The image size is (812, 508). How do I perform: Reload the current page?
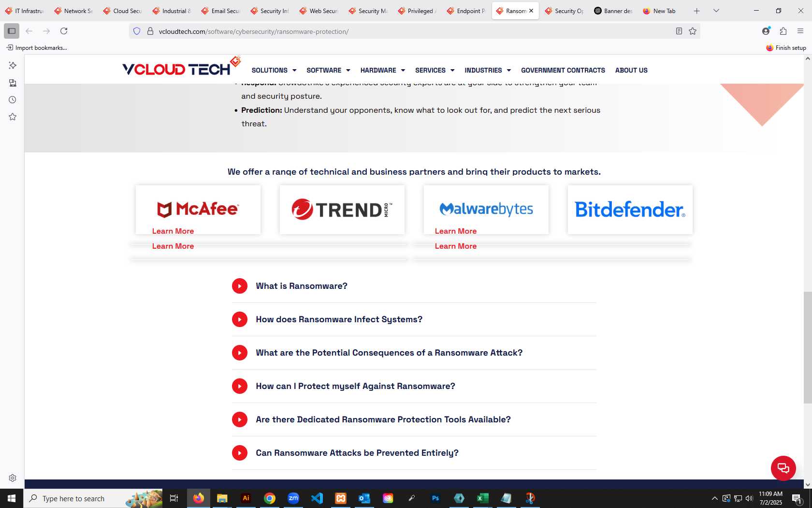(x=64, y=31)
